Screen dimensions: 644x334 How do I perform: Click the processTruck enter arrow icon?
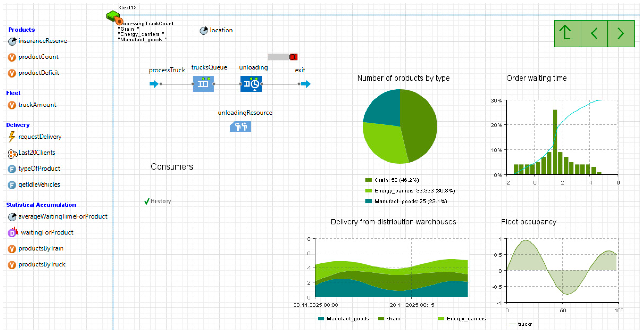[x=154, y=84]
